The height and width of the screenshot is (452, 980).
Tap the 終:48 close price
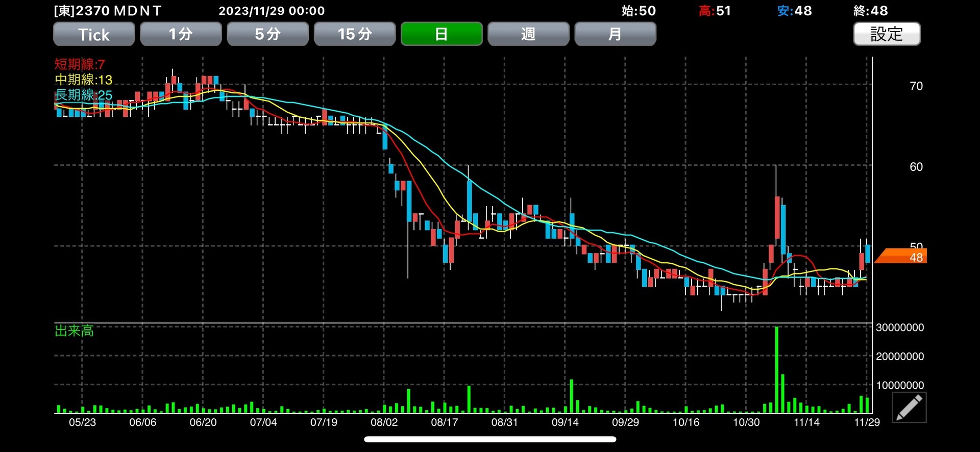coord(871,11)
